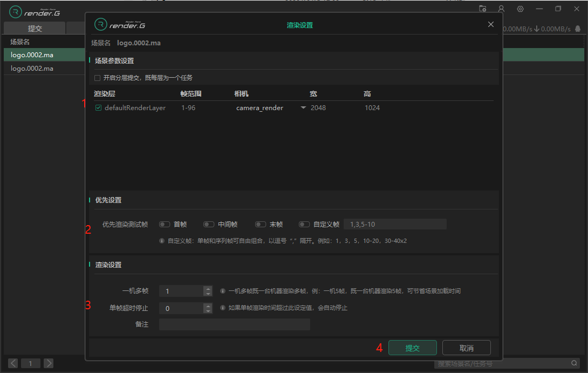Close the 渲染设置 dialog with X
Image resolution: width=588 pixels, height=373 pixels.
490,25
